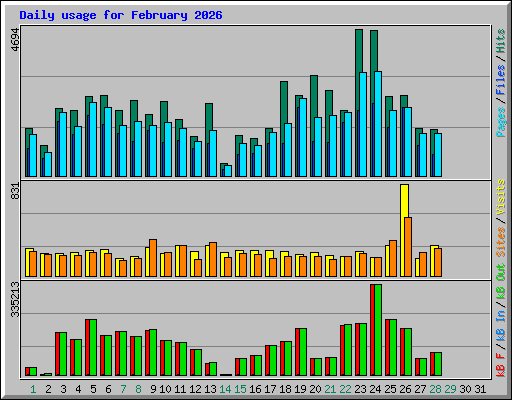Image resolution: width=512 pixels, height=400 pixels.
Task: Click the 'Files' legend label
Action: (501, 80)
